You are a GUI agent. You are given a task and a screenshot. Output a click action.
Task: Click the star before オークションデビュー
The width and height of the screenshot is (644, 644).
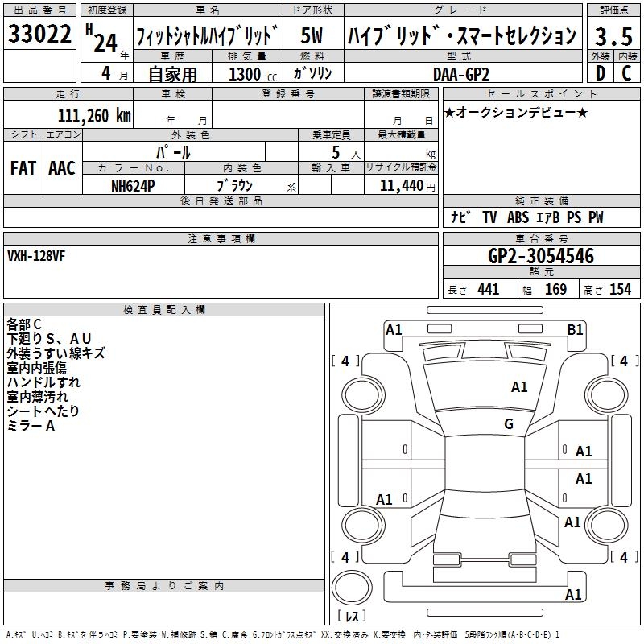tap(449, 112)
